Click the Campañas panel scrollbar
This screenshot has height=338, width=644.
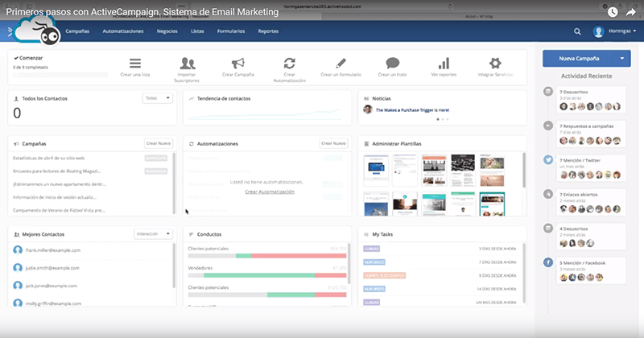(174, 183)
